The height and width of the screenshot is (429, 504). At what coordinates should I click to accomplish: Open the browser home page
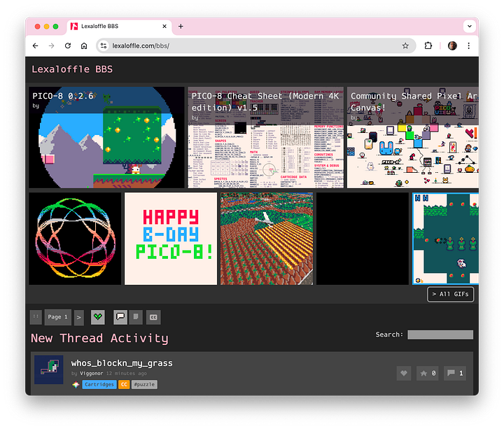(x=84, y=45)
